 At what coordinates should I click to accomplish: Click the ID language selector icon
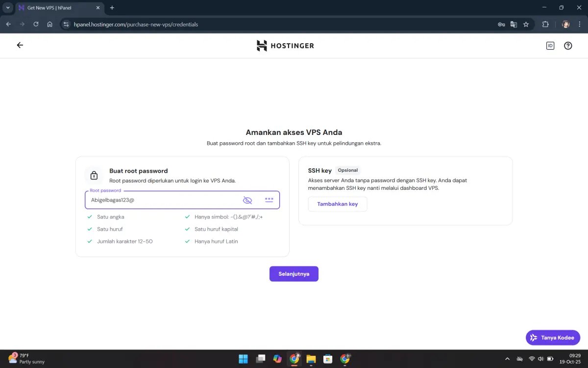[550, 46]
